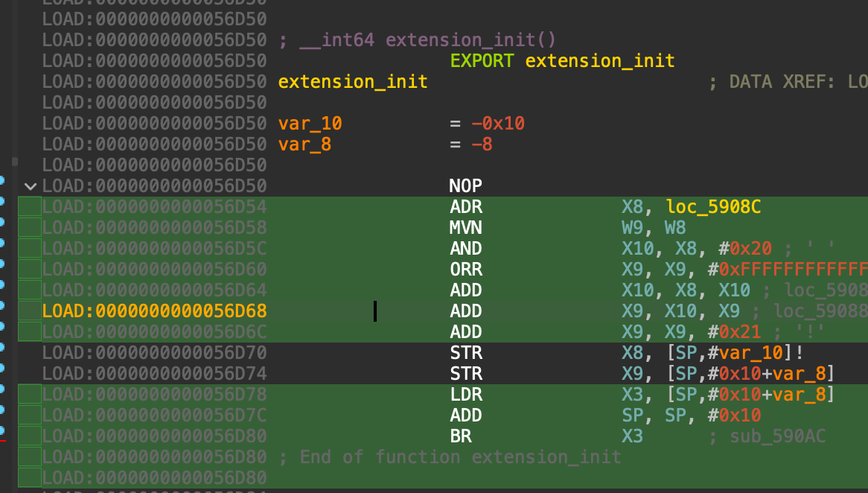Image resolution: width=868 pixels, height=493 pixels.
Task: Toggle the green gutter box at address 56D58
Action: (x=30, y=228)
